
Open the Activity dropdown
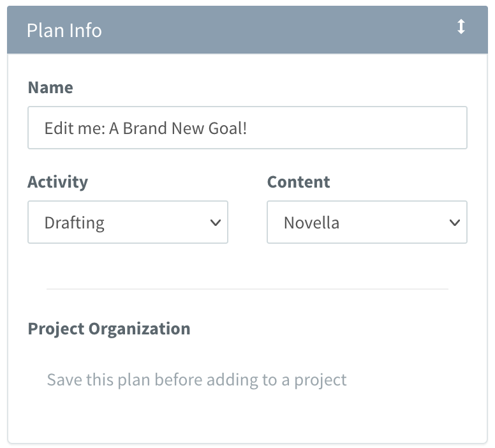tap(128, 222)
